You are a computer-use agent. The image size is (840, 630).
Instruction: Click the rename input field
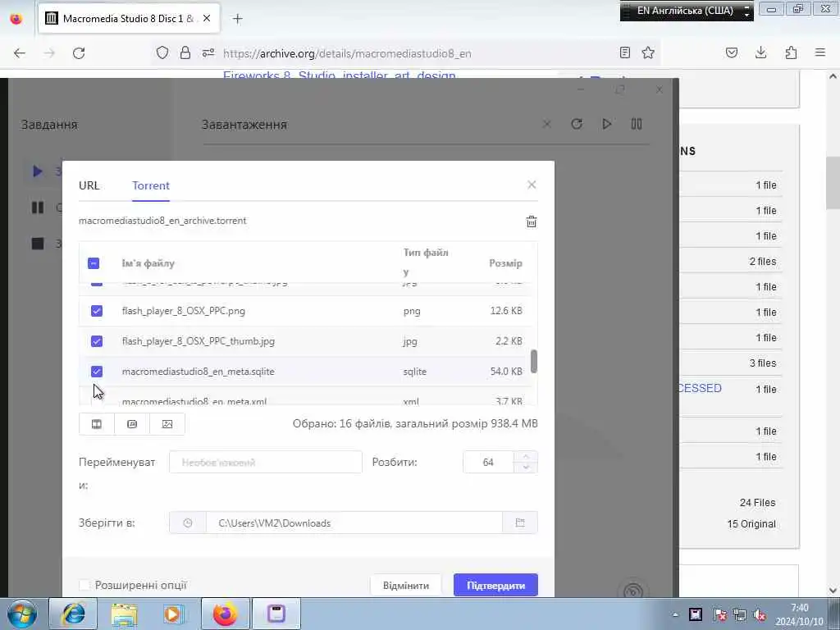pyautogui.click(x=266, y=462)
